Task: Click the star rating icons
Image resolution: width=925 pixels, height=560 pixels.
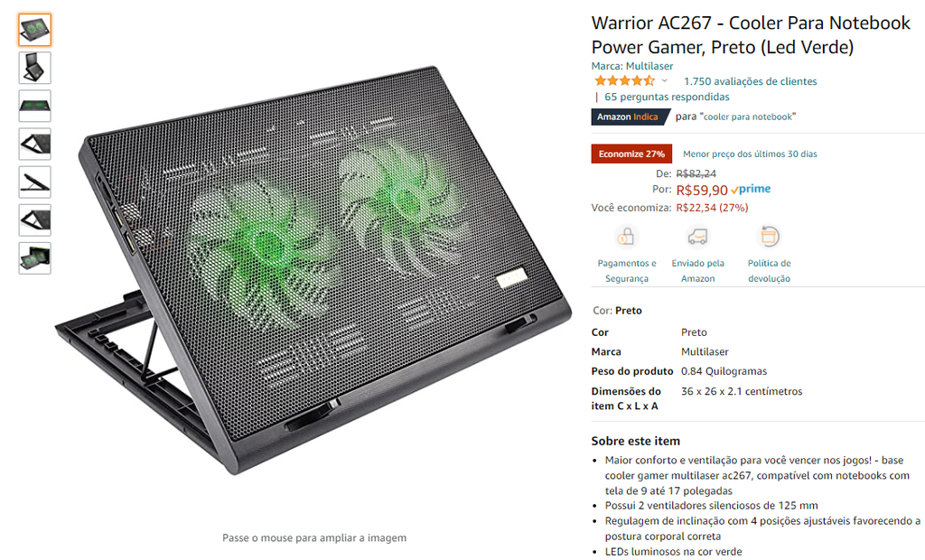Action: (x=625, y=81)
